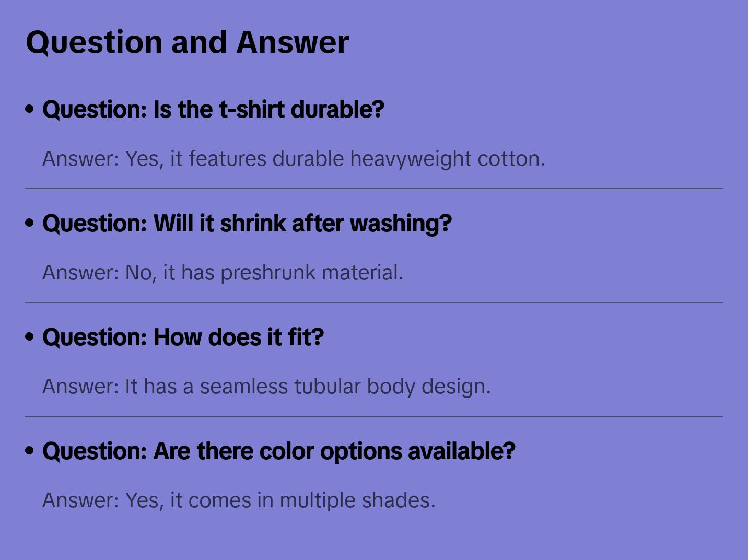The height and width of the screenshot is (560, 748).
Task: Click the question 'How does it fit?'
Action: (183, 337)
